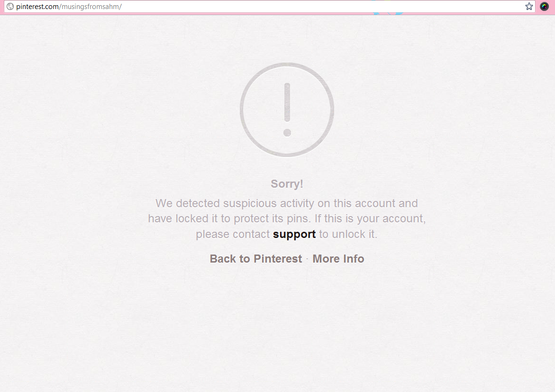555x392 pixels.
Task: Click the 'to unlock it.' text
Action: point(348,235)
